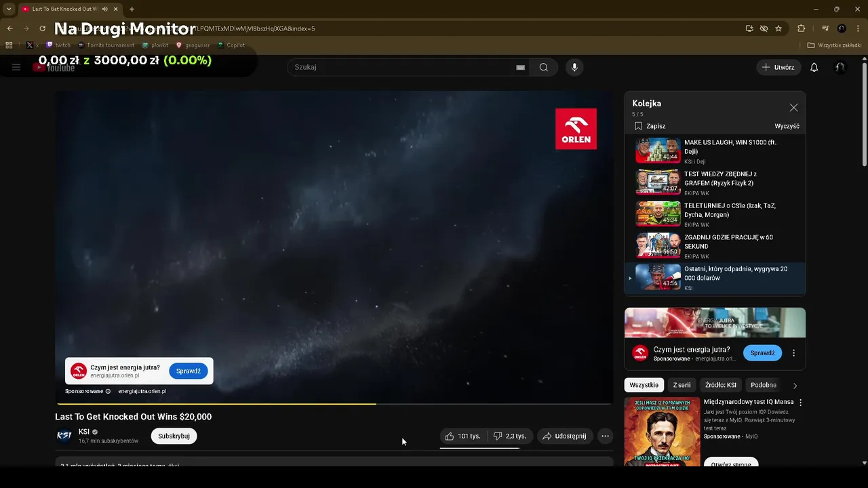Image resolution: width=868 pixels, height=488 pixels.
Task: Bookmark this page with the star icon
Action: [x=778, y=28]
